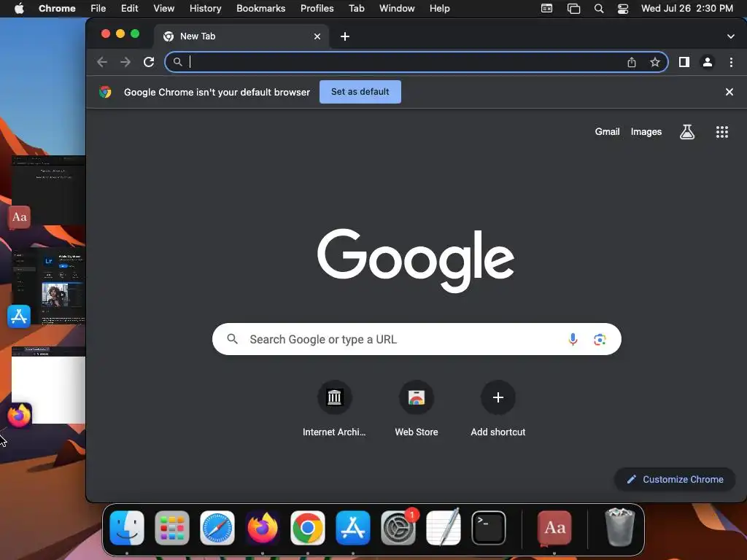Switch to the App Store window thumbnail
Screen dimensions: 747x560
click(48, 286)
